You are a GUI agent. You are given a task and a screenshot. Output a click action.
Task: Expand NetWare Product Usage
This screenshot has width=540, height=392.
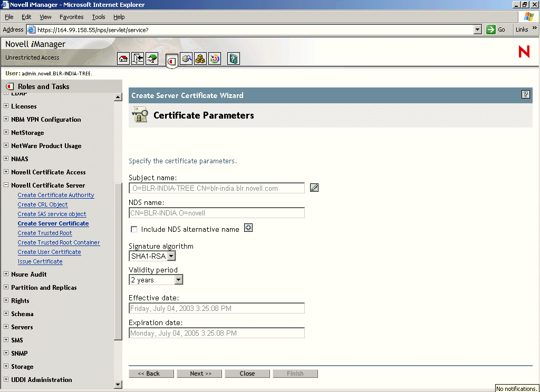pyautogui.click(x=6, y=145)
